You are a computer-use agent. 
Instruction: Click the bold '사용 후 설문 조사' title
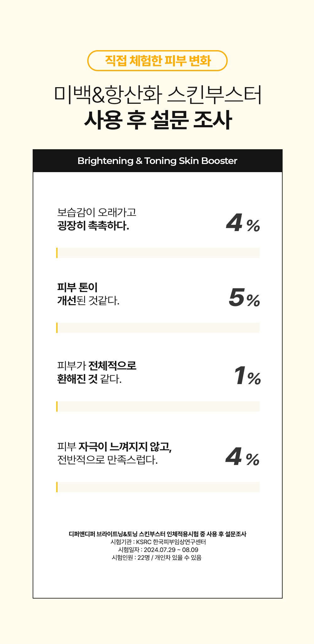158,120
